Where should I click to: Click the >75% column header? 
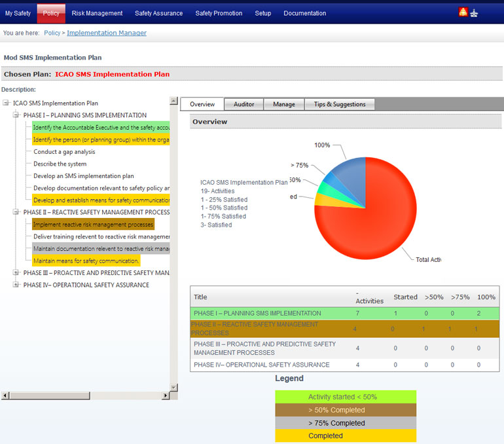tap(460, 297)
